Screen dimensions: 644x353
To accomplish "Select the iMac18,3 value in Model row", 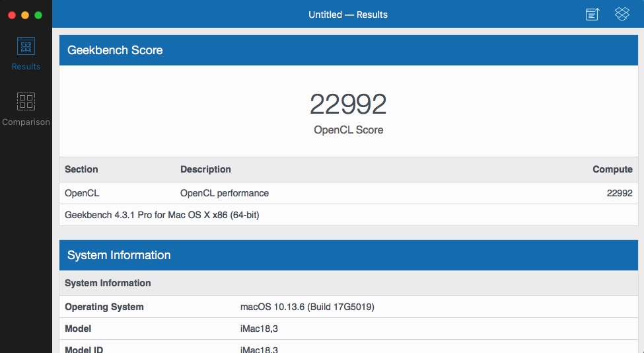I will (x=259, y=329).
